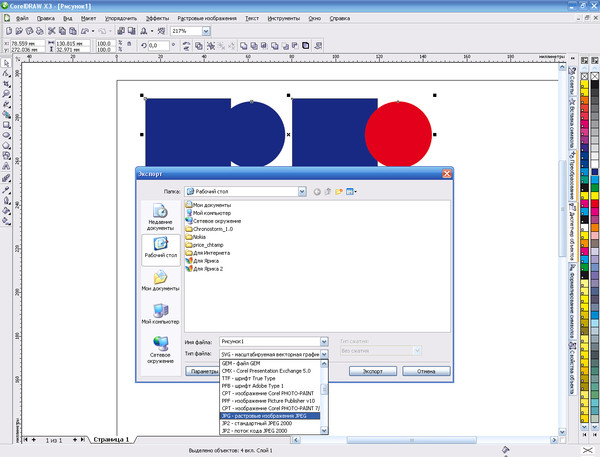This screenshot has height=457, width=600.
Task: Collapse the Тип файла dropdown arrow
Action: 324,354
